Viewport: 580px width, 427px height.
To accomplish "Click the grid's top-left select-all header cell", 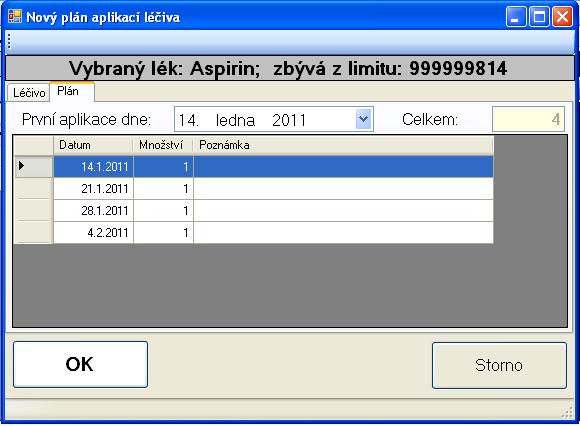I will (33, 145).
